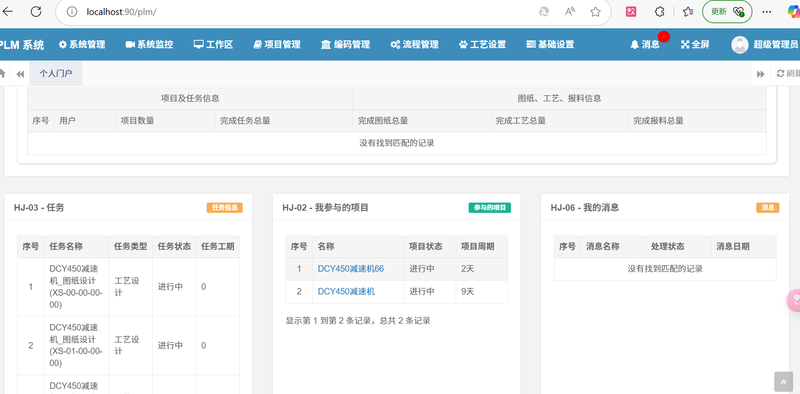Screen dimensions: 800x394
Task: Click the pink floating side widget
Action: [793, 300]
